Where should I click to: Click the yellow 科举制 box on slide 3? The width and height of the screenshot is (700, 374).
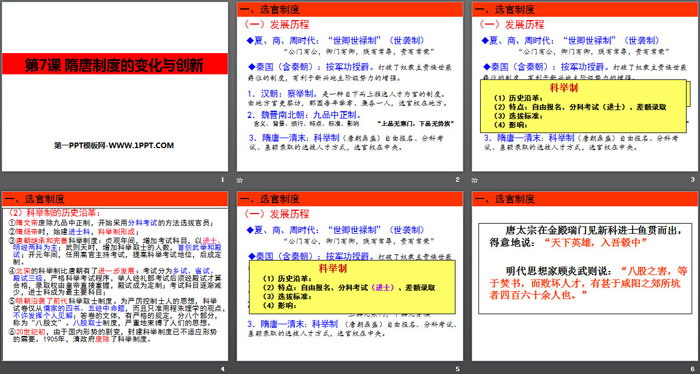(583, 106)
